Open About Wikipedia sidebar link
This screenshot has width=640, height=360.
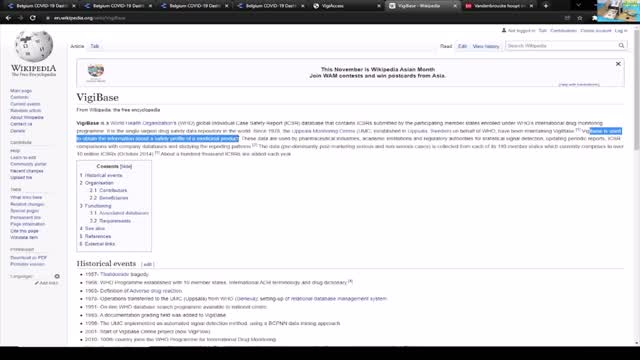tap(27, 118)
